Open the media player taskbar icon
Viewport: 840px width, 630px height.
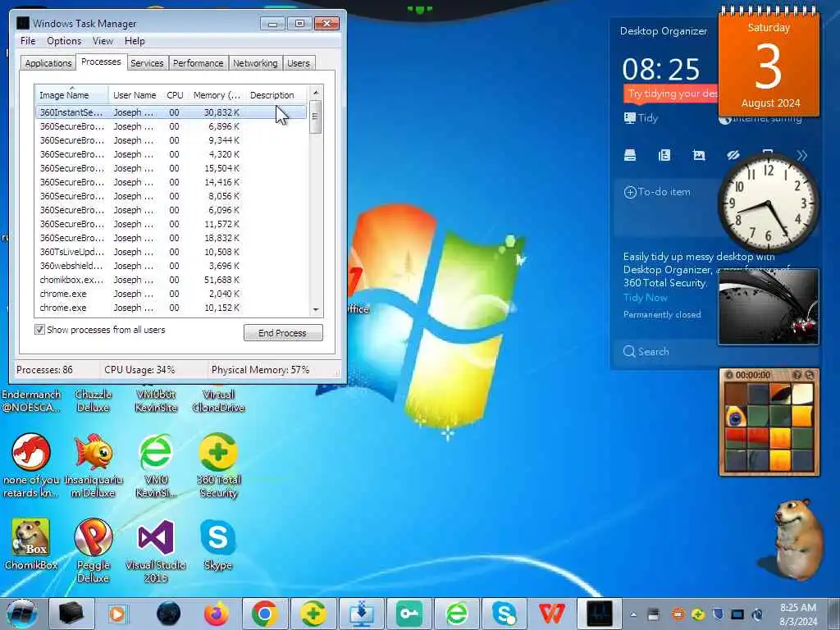(117, 614)
